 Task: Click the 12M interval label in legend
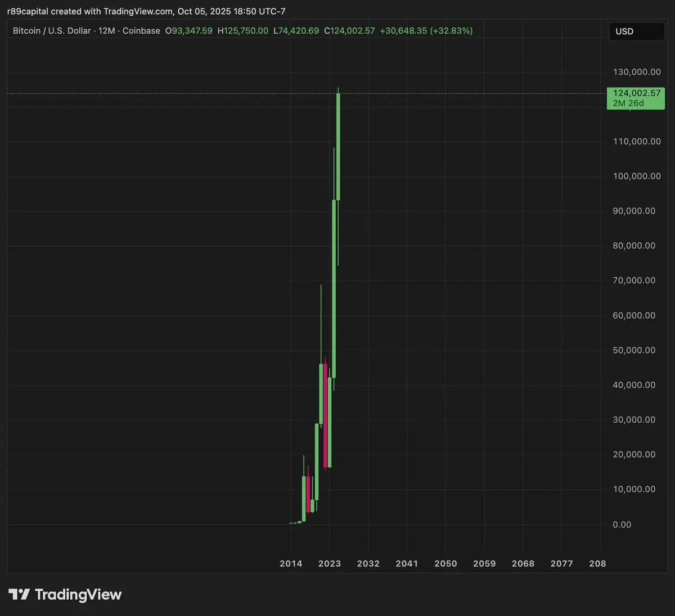107,31
